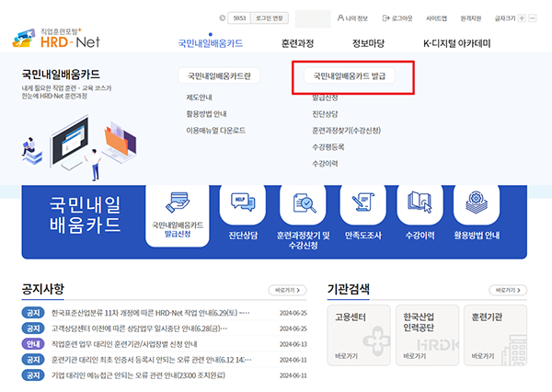Decrease font size with minus icon
552x392 pixels.
click(533, 18)
